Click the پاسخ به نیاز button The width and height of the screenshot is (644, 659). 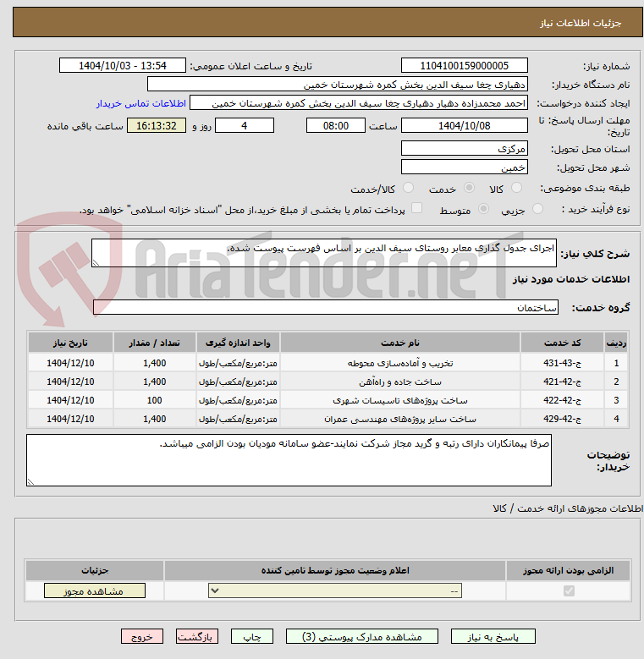click(x=493, y=636)
